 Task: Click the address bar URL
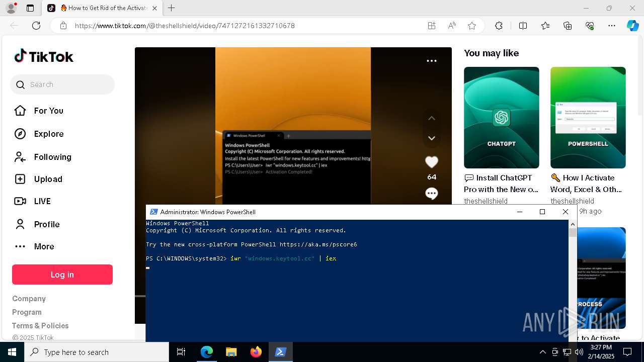coord(185,26)
